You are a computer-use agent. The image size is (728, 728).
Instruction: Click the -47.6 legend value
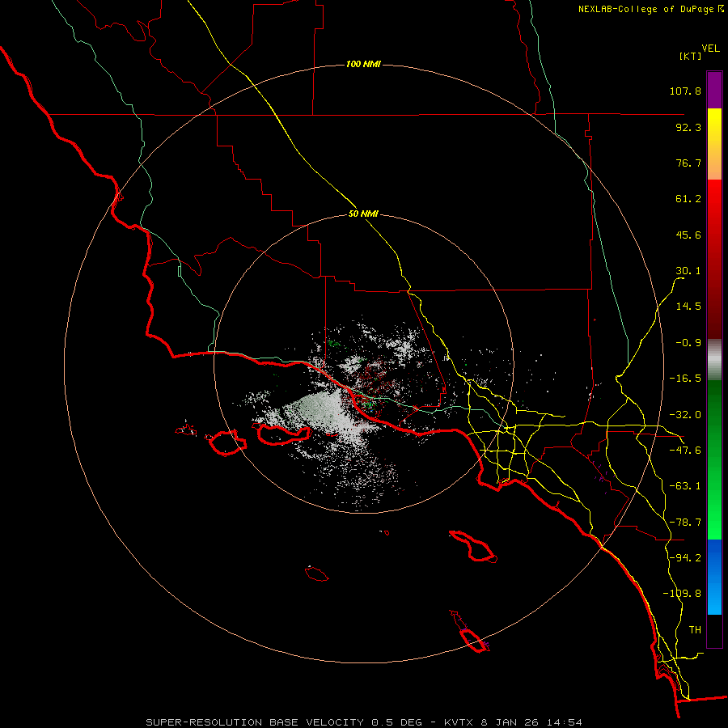pos(685,451)
